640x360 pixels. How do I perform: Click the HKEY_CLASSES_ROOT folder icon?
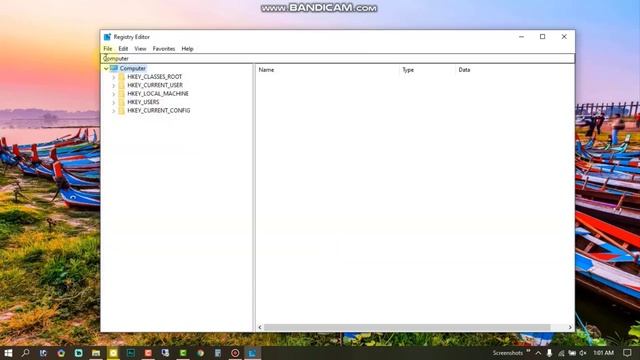coord(122,77)
